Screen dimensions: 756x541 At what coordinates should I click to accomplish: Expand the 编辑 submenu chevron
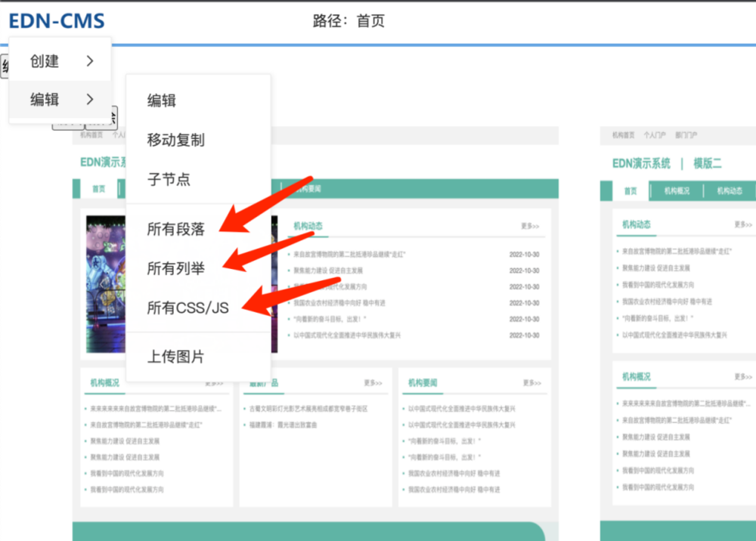coord(90,99)
